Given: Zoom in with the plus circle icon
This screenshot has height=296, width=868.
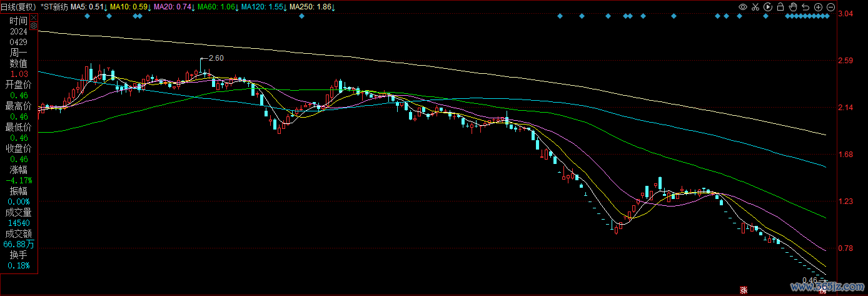Looking at the screenshot, I should click(x=818, y=7).
